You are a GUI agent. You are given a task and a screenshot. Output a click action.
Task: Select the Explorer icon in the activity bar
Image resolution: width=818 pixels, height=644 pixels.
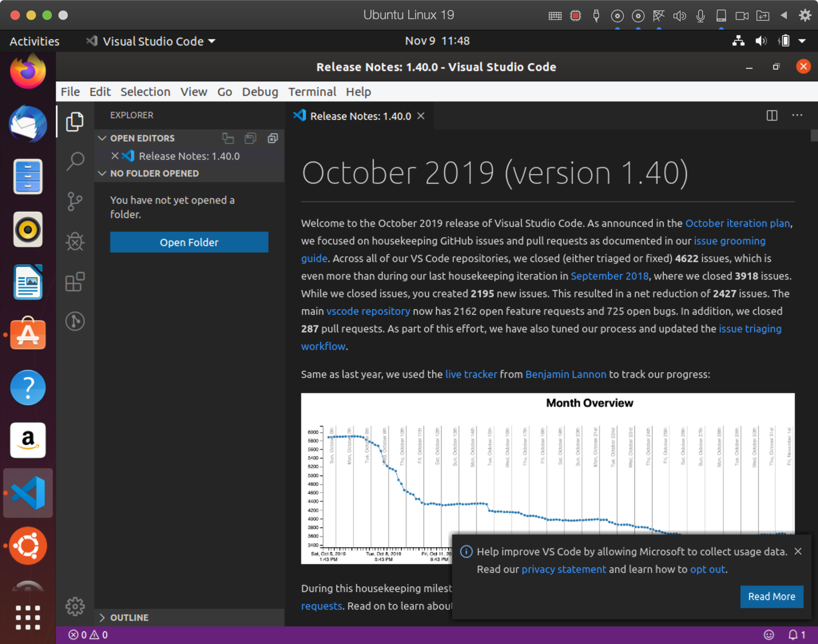point(75,121)
